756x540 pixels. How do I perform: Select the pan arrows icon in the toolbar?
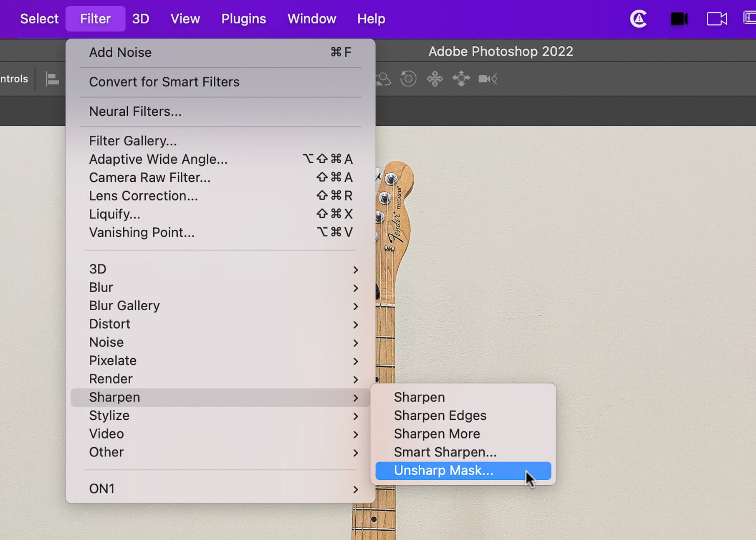coord(435,79)
